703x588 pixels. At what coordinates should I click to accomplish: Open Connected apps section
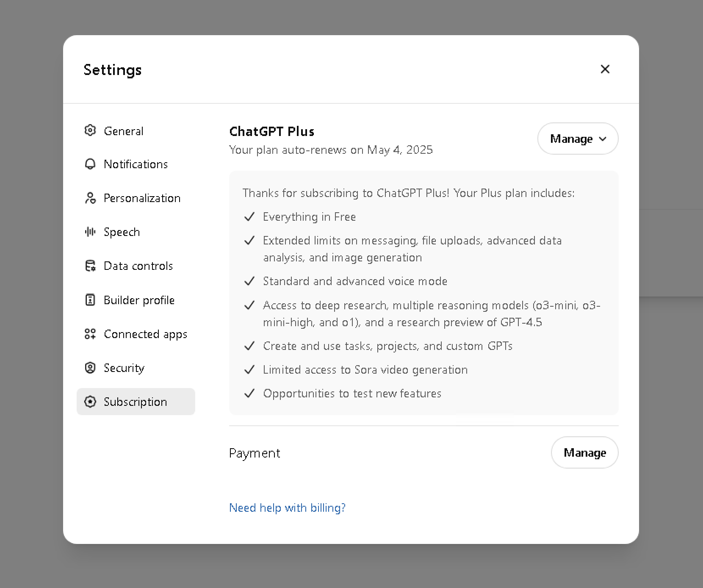[x=136, y=334]
